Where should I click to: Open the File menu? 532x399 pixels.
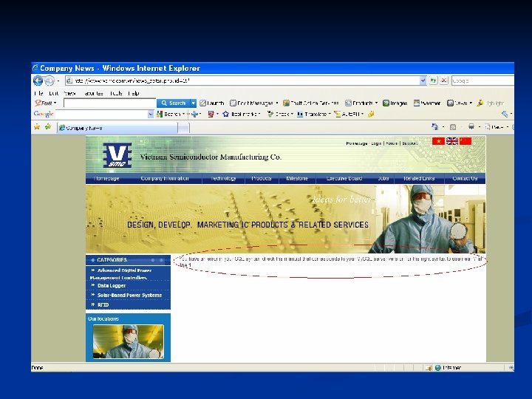coord(38,93)
